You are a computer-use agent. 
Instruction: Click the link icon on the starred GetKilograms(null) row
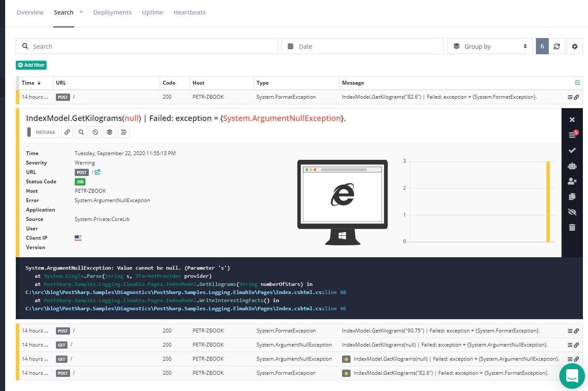tap(576, 359)
